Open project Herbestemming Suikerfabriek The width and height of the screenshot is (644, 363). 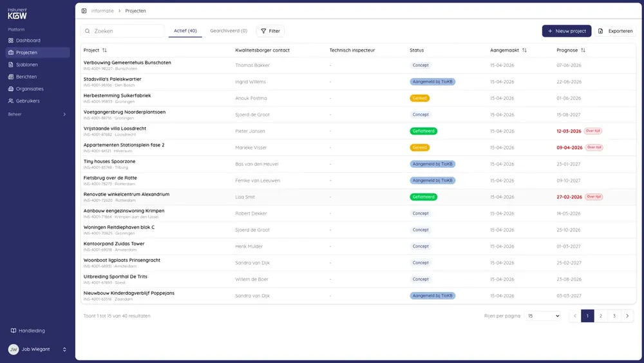[x=117, y=95]
